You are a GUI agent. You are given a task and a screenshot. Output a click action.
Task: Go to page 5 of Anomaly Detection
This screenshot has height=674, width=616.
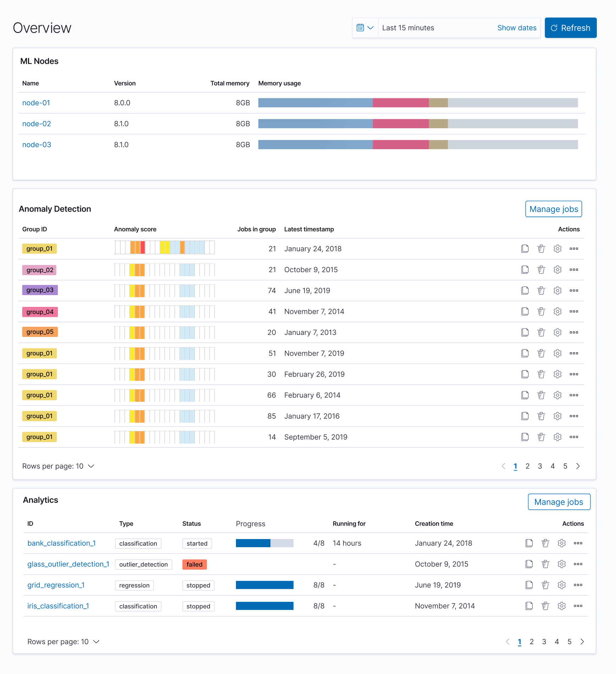click(565, 466)
